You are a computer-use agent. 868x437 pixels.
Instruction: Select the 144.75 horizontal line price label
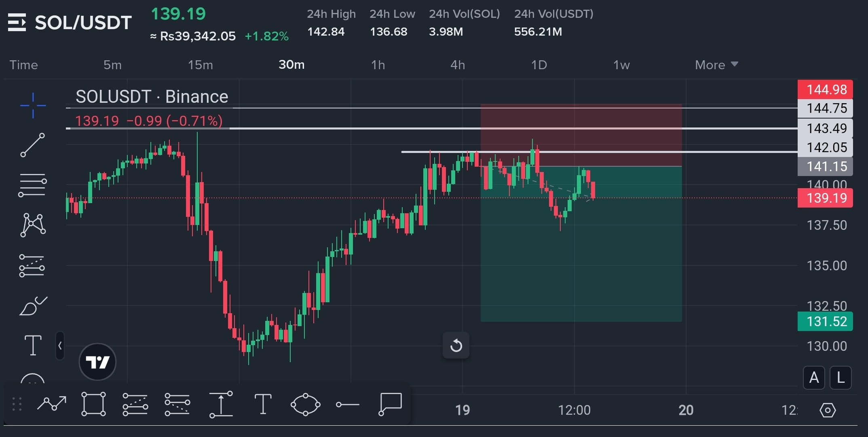825,108
